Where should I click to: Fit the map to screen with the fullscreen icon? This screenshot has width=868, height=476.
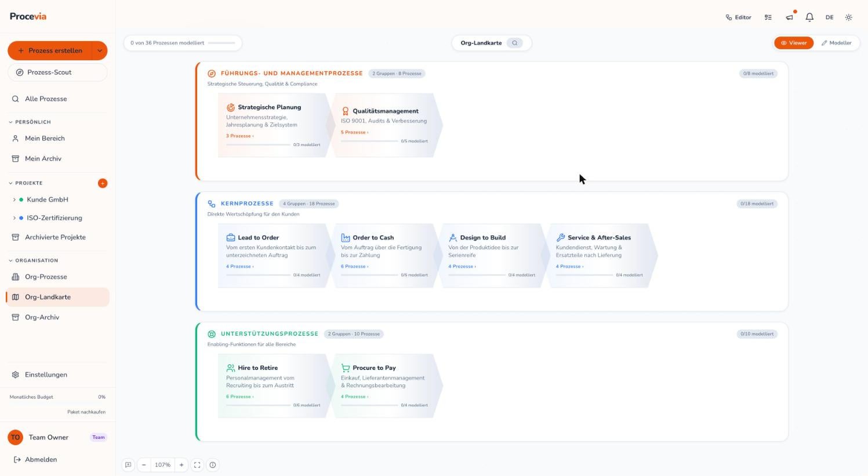point(197,465)
